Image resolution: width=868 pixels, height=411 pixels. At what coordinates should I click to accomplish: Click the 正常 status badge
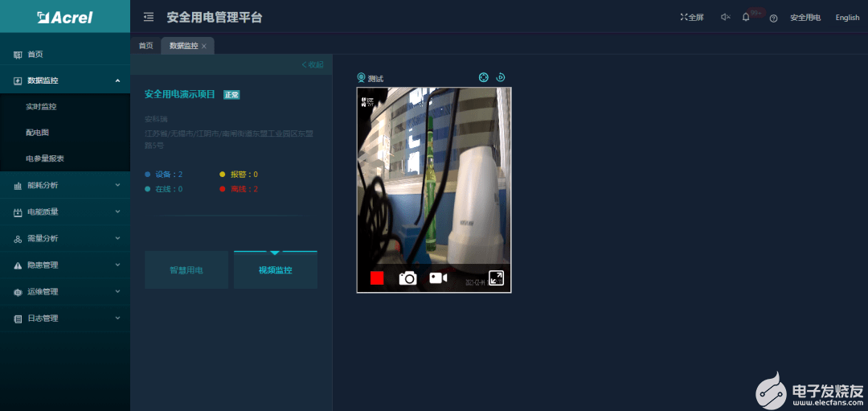(x=231, y=95)
